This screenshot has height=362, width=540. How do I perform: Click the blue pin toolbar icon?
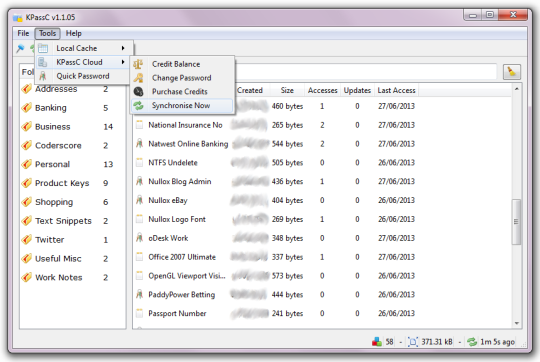click(x=21, y=49)
